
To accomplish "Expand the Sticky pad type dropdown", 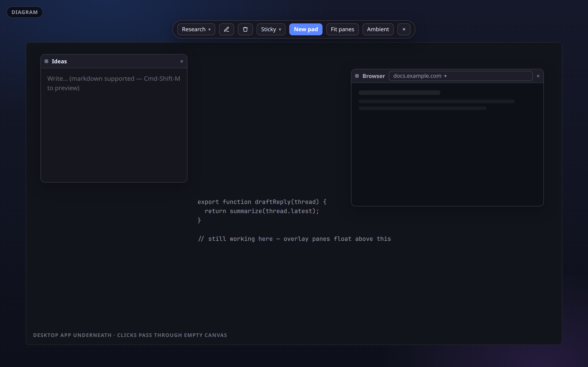I will pyautogui.click(x=271, y=29).
